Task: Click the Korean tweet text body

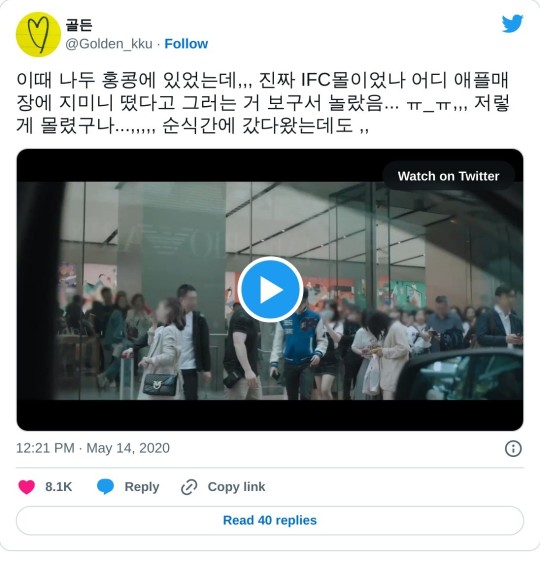Action: [x=263, y=103]
